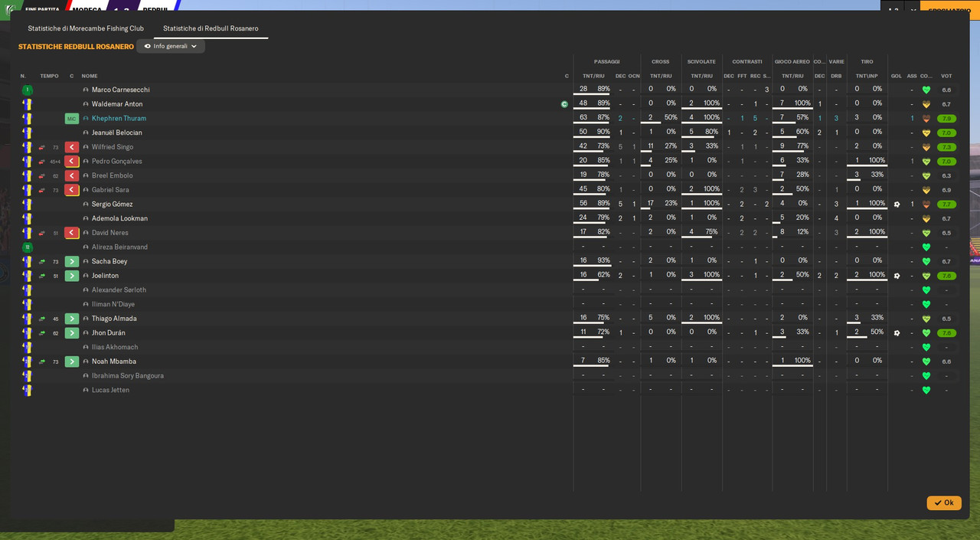Click the MC position badge of Khephren Thuram
This screenshot has height=540, width=980.
72,119
